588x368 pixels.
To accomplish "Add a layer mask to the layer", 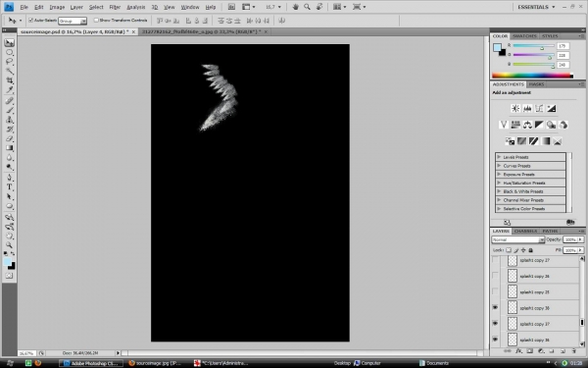I will click(x=529, y=351).
